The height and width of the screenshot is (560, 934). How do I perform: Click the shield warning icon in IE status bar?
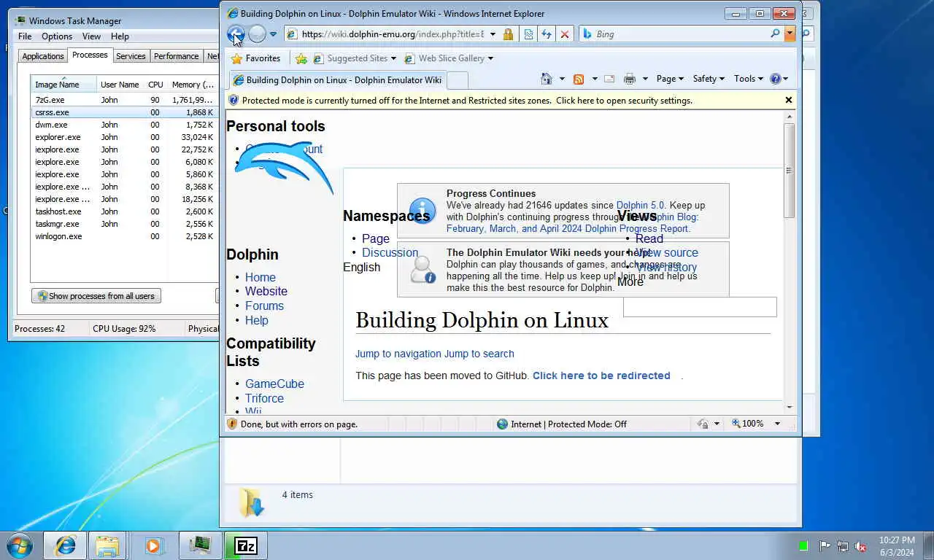232,424
